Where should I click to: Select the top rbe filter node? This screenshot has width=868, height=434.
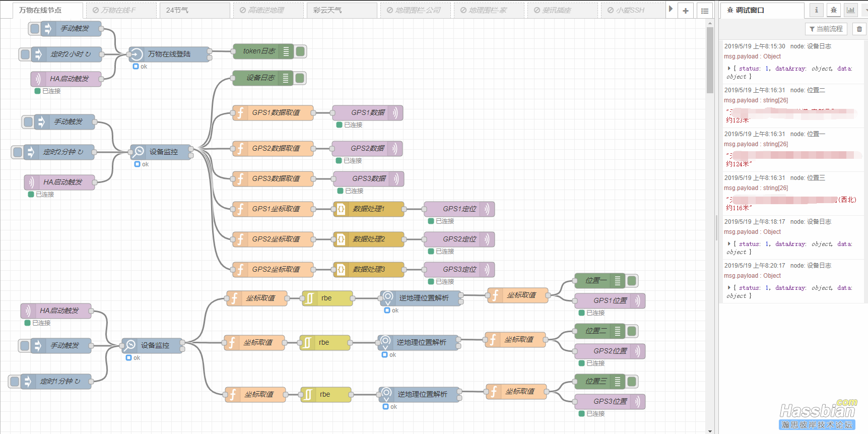pyautogui.click(x=327, y=298)
